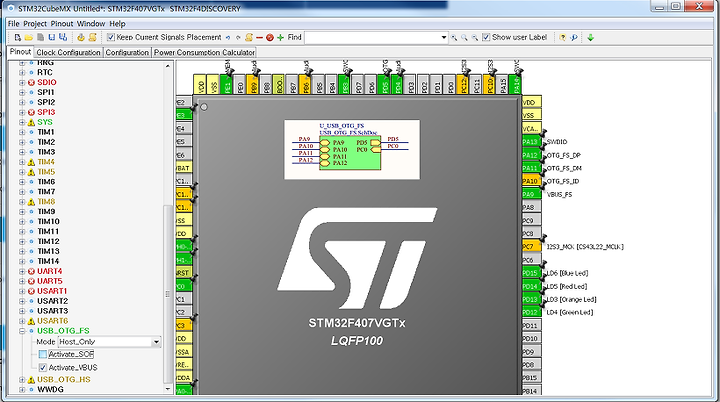
Task: Open the Power Consumption Calculator tab
Action: pyautogui.click(x=204, y=52)
